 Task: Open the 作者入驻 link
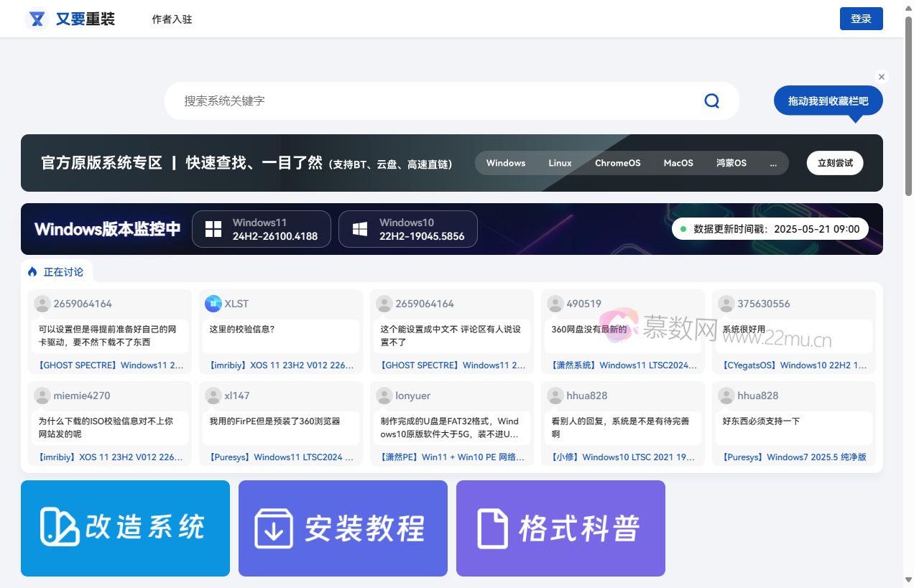[172, 19]
